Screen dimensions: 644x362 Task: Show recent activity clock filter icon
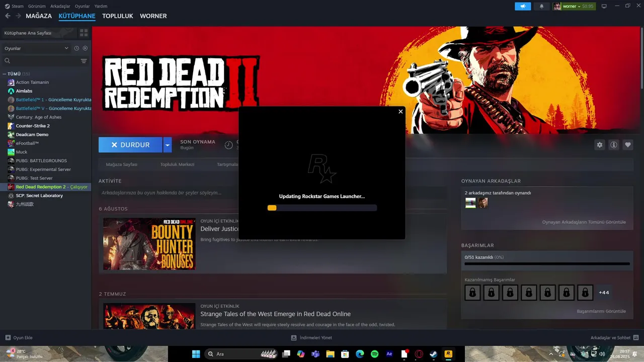pyautogui.click(x=76, y=48)
